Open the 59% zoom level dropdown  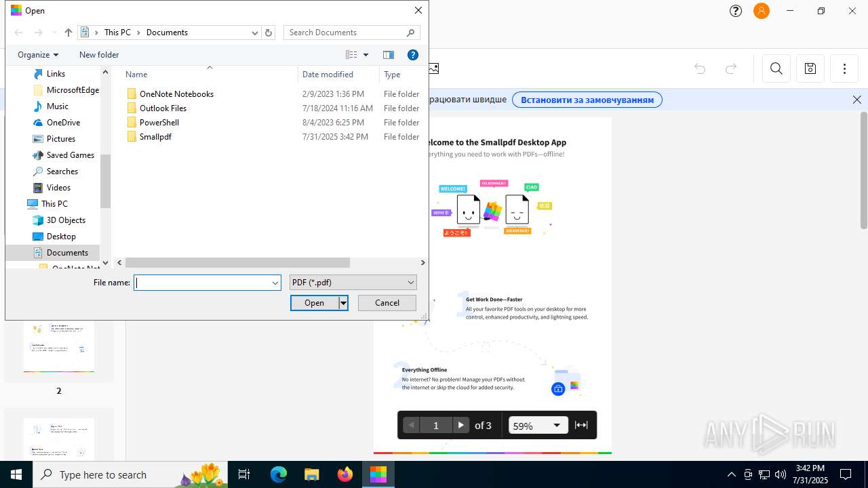tap(538, 425)
